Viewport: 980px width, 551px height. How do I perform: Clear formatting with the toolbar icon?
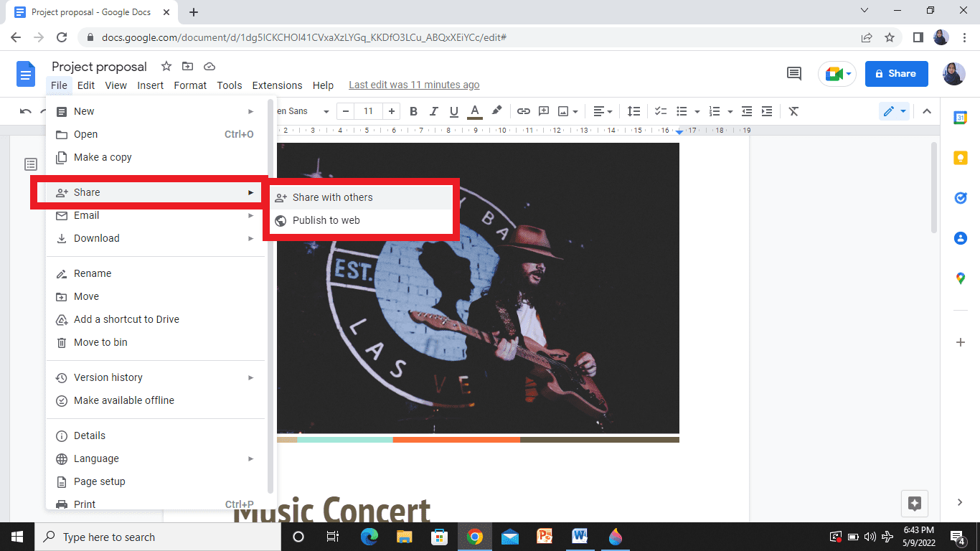(793, 111)
